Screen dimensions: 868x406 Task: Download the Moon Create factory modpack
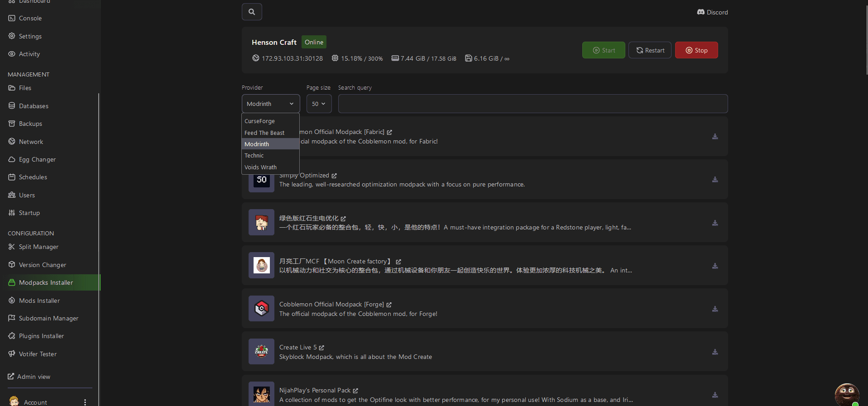point(715,266)
